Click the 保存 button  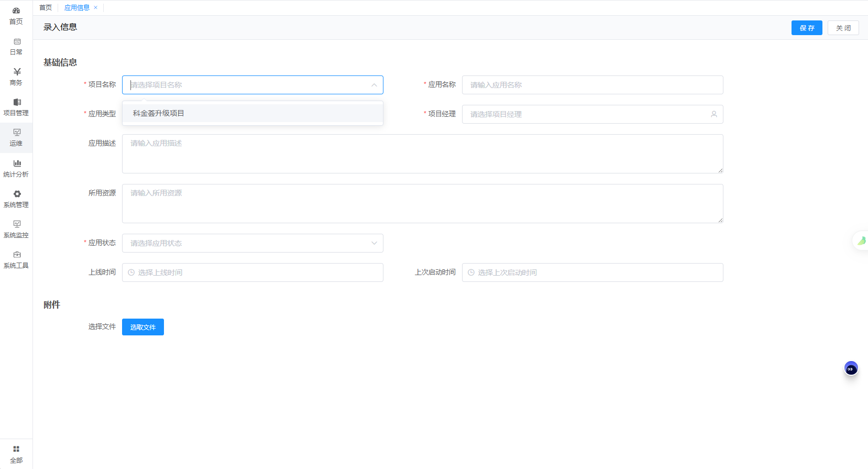pos(806,28)
